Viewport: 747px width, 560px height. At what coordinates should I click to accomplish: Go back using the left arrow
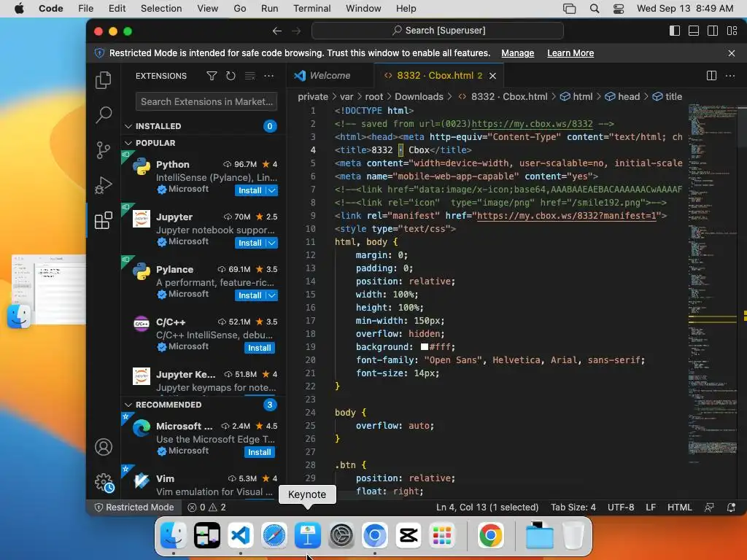pyautogui.click(x=276, y=31)
